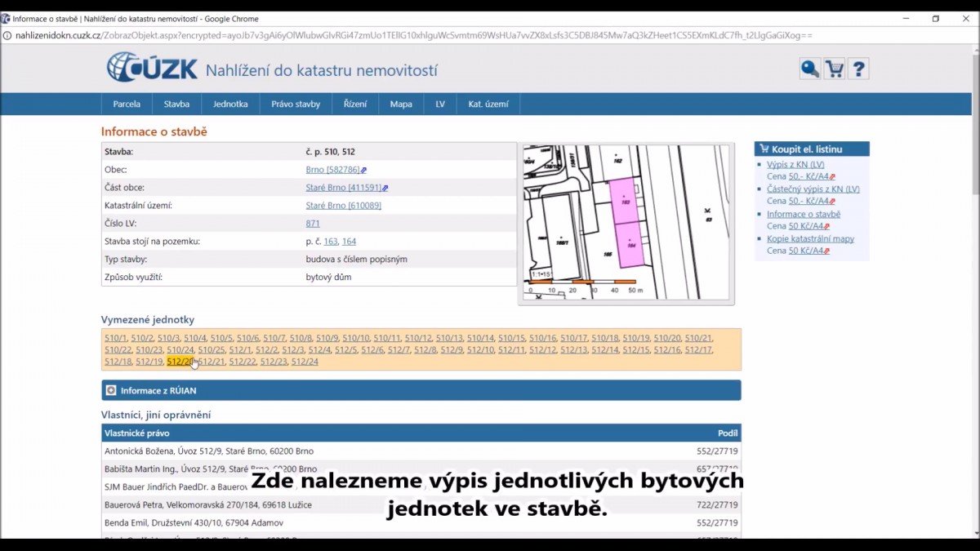Open the Parcela menu tab

[127, 104]
